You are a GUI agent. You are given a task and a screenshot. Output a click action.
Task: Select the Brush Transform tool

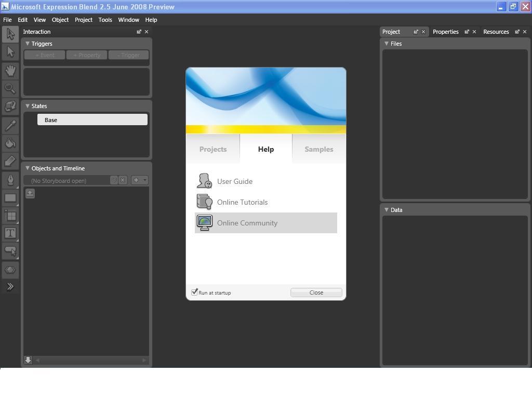click(10, 161)
